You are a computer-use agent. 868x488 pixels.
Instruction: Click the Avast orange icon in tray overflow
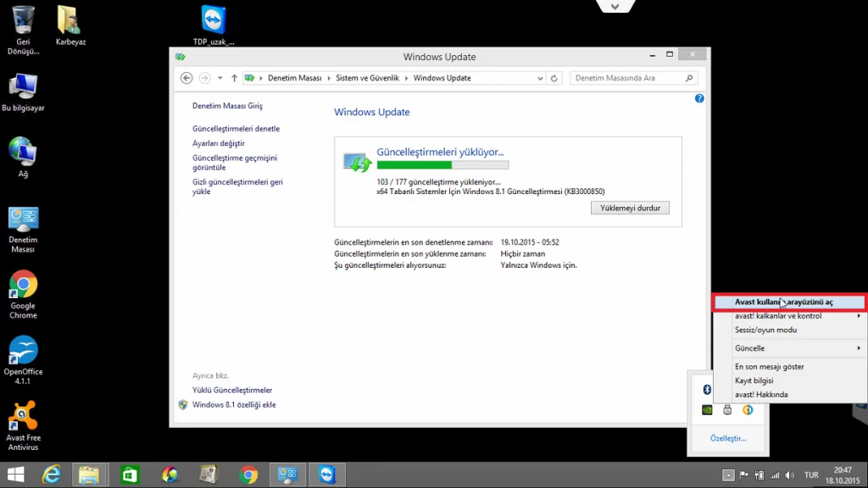(x=748, y=410)
